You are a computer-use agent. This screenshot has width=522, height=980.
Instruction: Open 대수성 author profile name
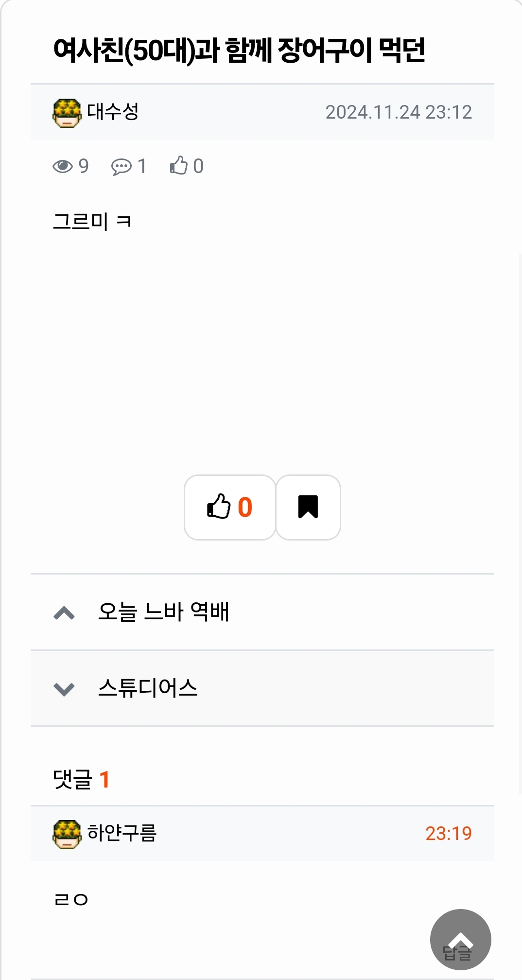(113, 112)
